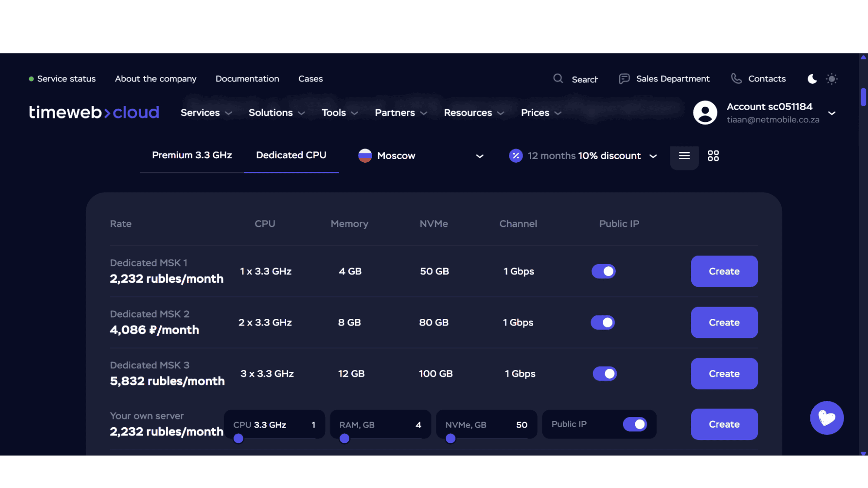Create Dedicated MSK 3 server
868x488 pixels.
(x=724, y=373)
